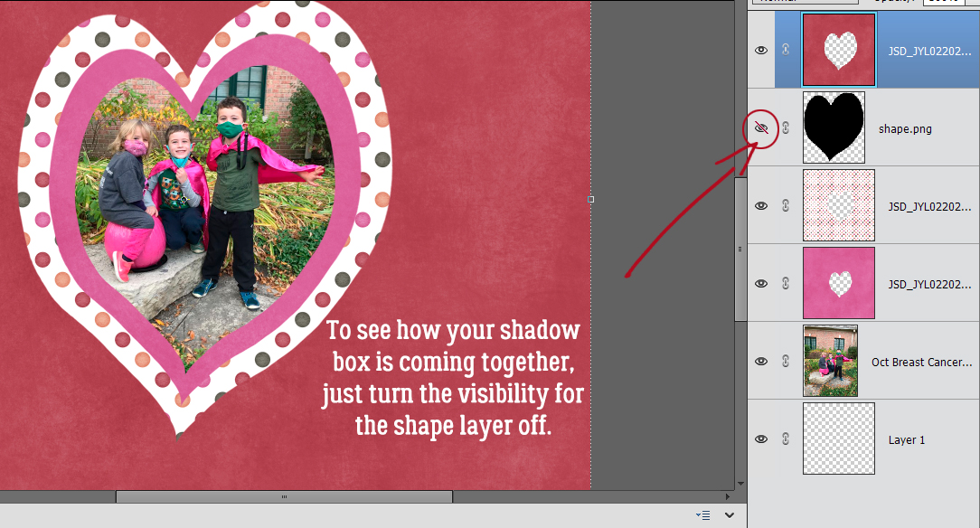980x528 pixels.
Task: Click the link icon for shape.png layer
Action: click(786, 128)
